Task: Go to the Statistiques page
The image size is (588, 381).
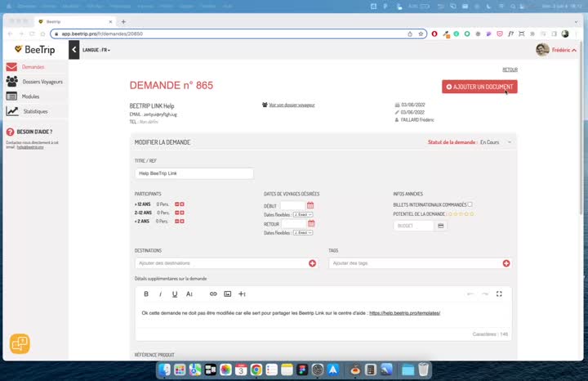Action: click(x=34, y=111)
